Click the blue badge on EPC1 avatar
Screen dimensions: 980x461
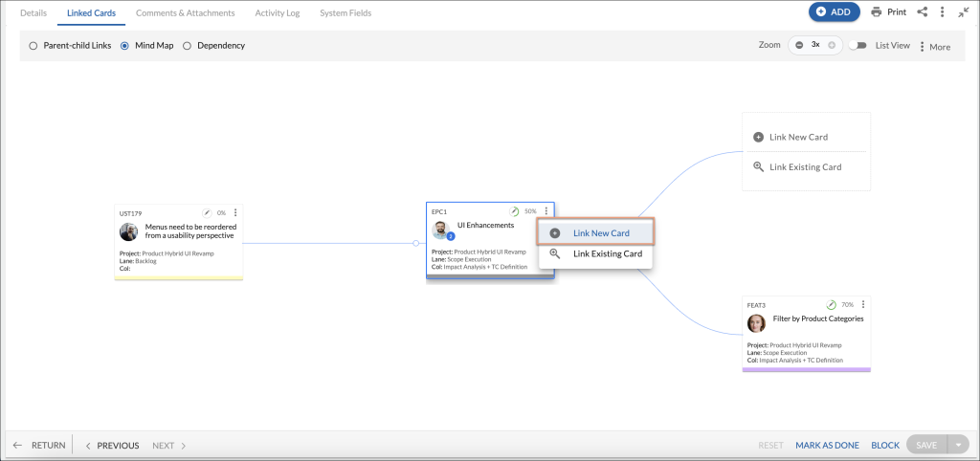coord(451,237)
